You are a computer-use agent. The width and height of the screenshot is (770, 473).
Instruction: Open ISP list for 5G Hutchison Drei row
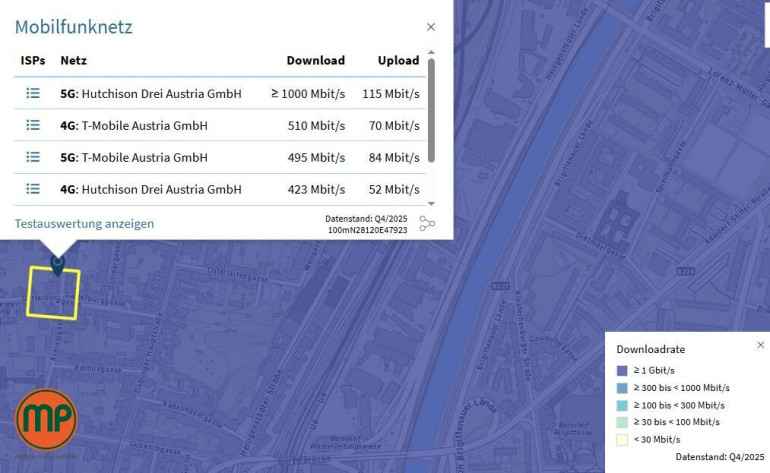(x=33, y=93)
